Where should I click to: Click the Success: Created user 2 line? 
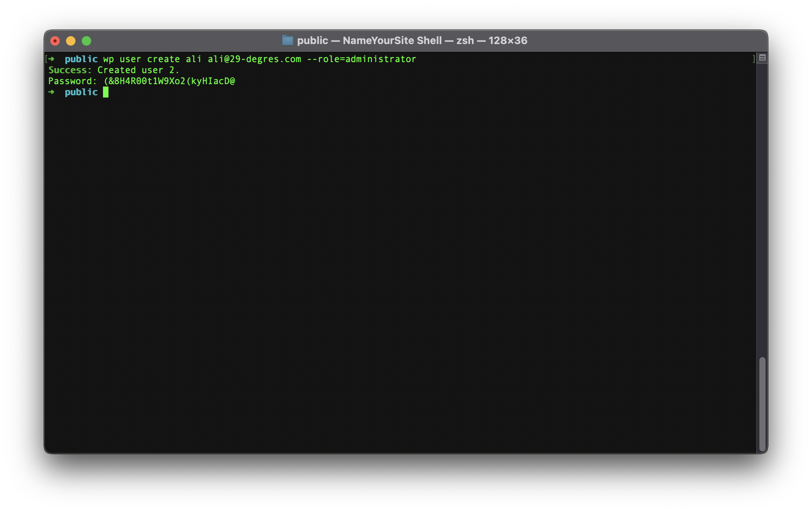point(113,70)
